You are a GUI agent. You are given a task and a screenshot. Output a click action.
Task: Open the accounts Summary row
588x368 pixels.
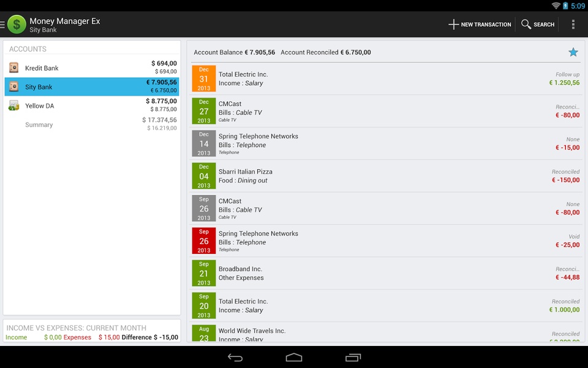[92, 125]
